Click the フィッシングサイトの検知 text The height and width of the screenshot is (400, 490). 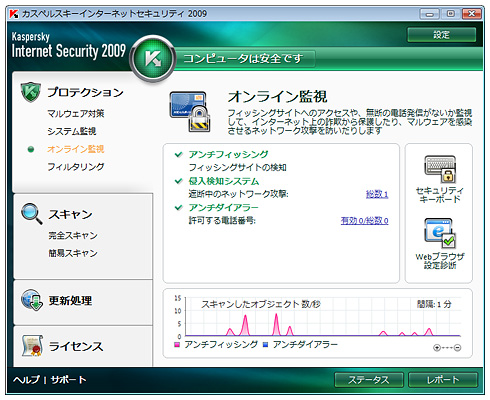tap(237, 167)
